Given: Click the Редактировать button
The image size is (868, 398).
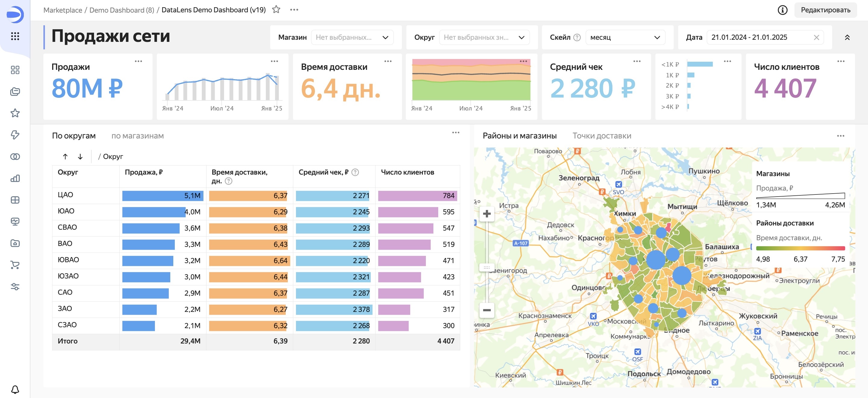Looking at the screenshot, I should click(825, 10).
